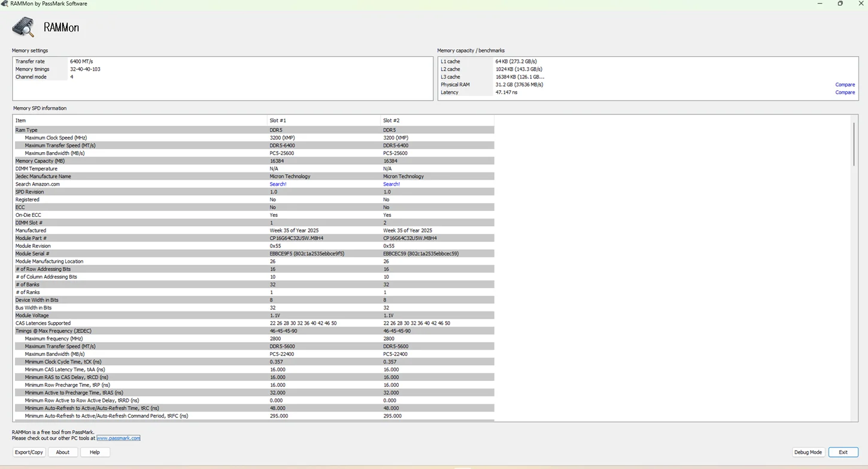This screenshot has height=469, width=868.
Task: Click the RAMMon magnifier chip logo
Action: click(x=23, y=27)
